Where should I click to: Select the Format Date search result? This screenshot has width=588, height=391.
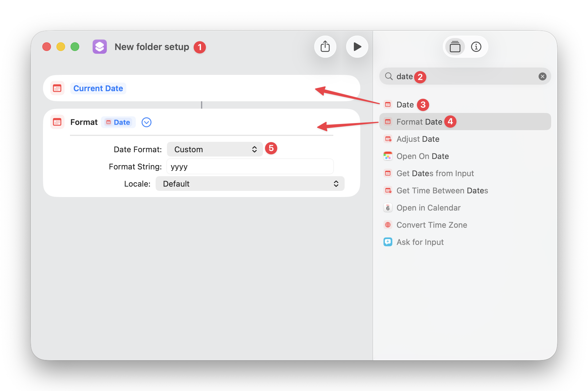419,122
